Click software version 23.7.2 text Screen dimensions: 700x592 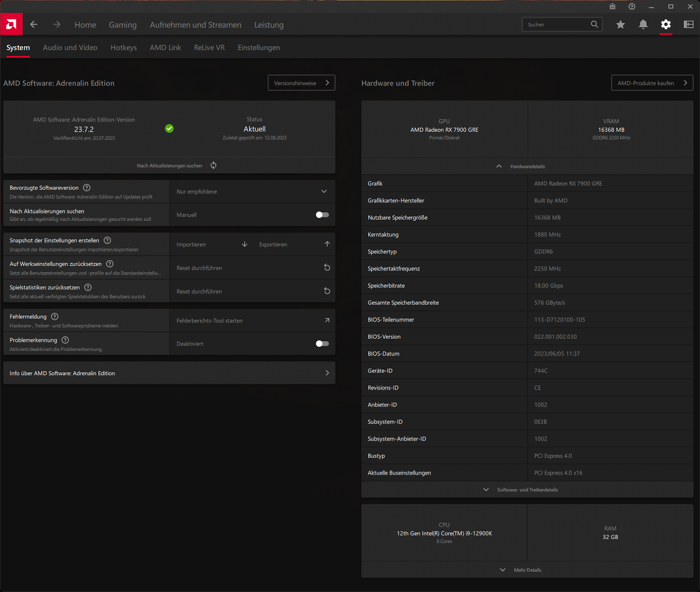(84, 129)
